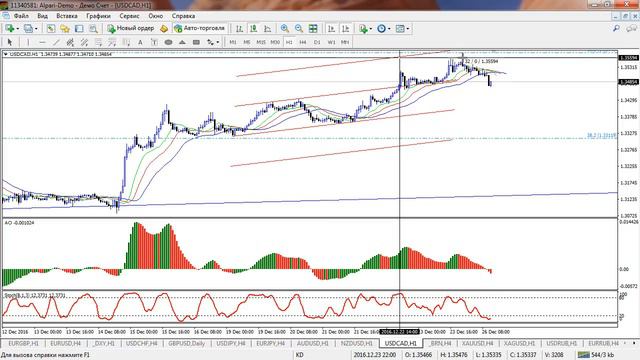640x360 pixels.
Task: Toggle chart auto scroll icon
Action: (331, 29)
